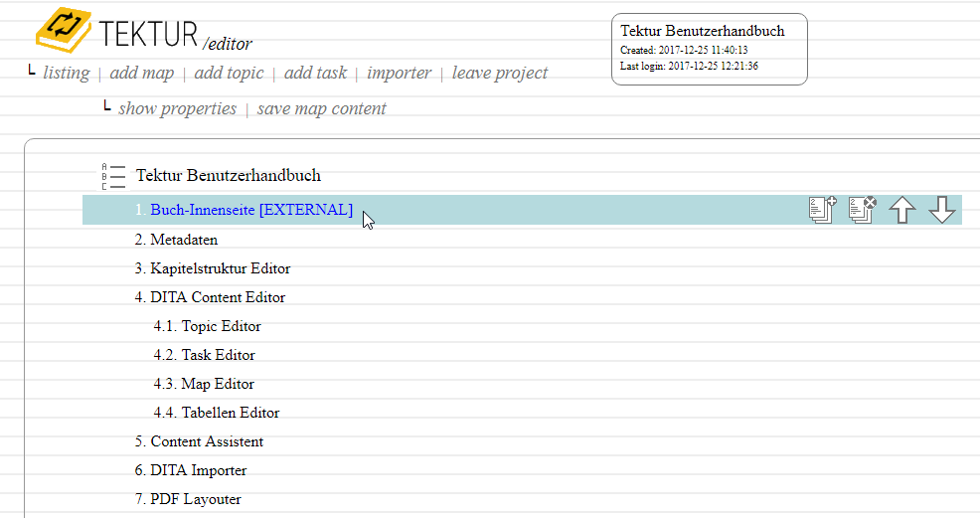
Task: Select the DITA Content Editor chapter
Action: click(217, 297)
